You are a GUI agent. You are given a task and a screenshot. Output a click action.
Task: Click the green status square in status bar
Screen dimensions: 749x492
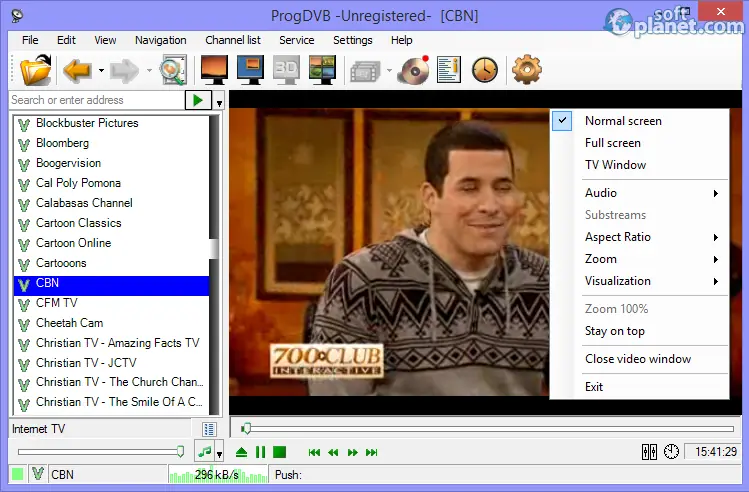pos(18,474)
